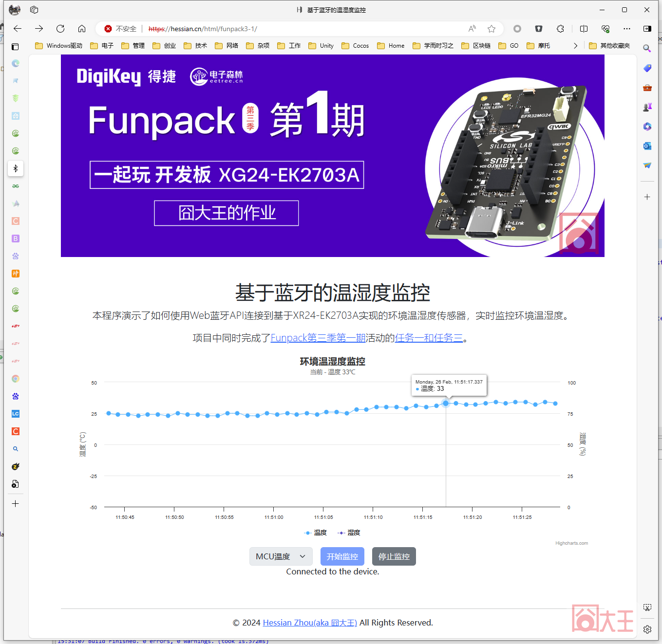This screenshot has width=662, height=644.
Task: Click the Funpack banner image
Action: click(x=333, y=156)
